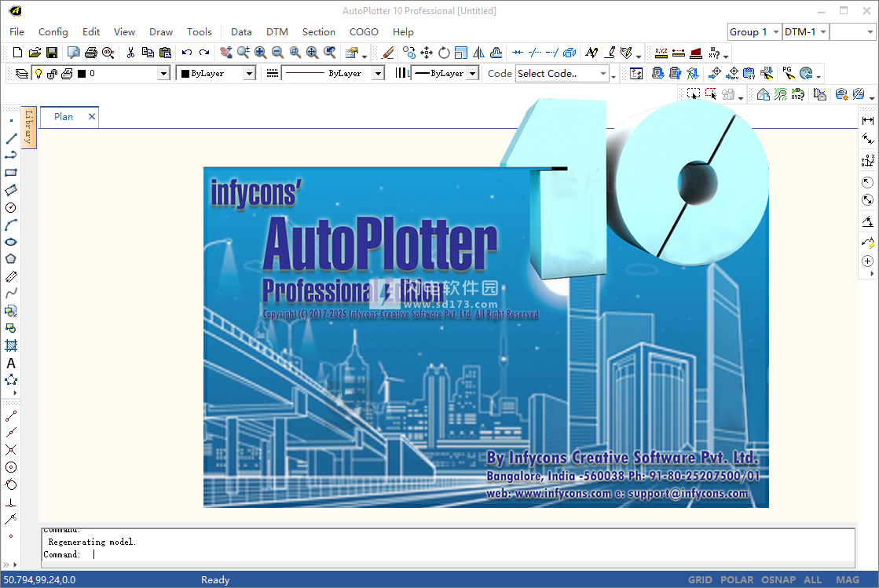This screenshot has height=588, width=879.
Task: Close the Plan tab
Action: point(92,116)
